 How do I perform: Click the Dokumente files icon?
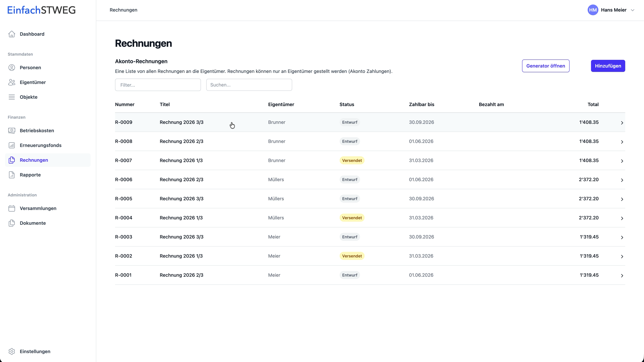click(x=12, y=223)
